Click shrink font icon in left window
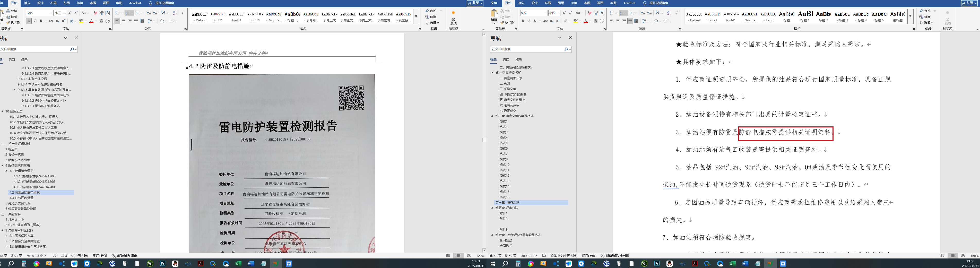Screen dimensions: 980x268 (76, 13)
